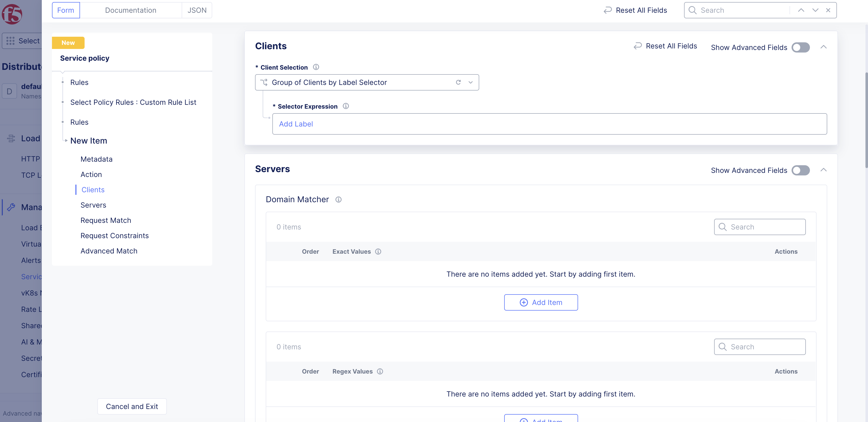
Task: Click the Exact Values info icon
Action: (x=378, y=252)
